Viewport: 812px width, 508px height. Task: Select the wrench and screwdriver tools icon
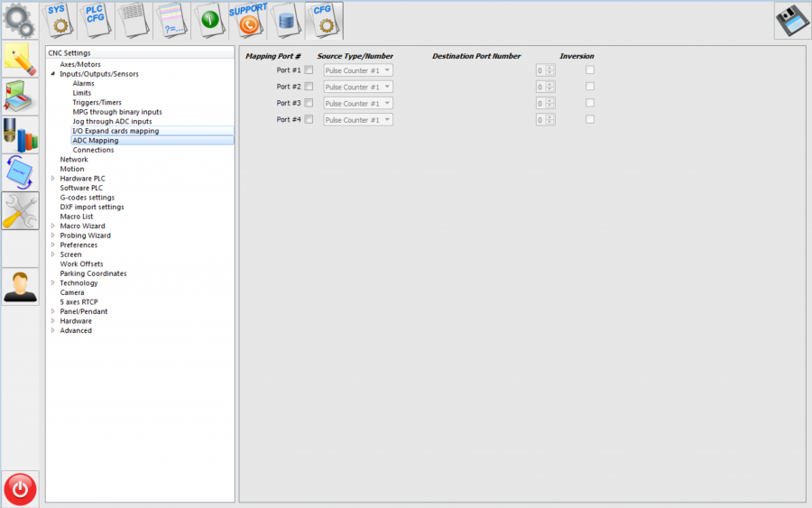coord(20,211)
